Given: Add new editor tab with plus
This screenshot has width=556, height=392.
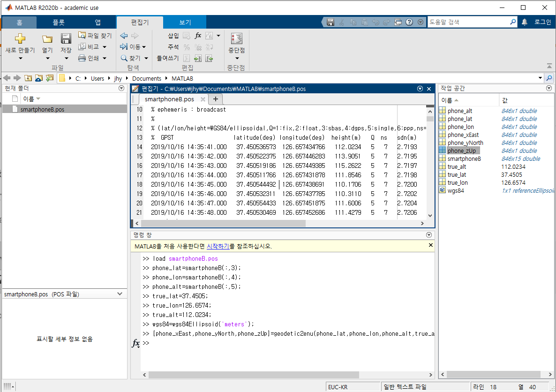Looking at the screenshot, I should pos(216,99).
